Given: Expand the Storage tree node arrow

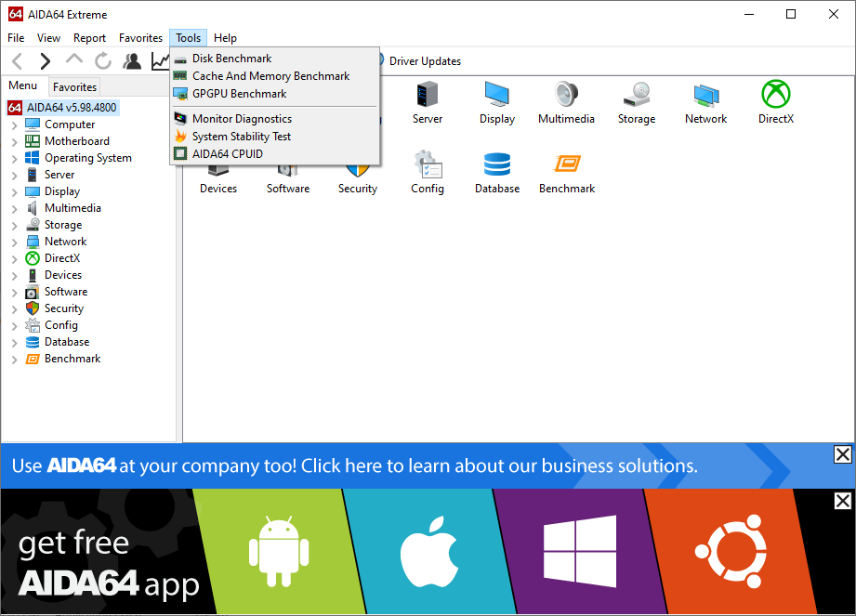Looking at the screenshot, I should (x=14, y=226).
